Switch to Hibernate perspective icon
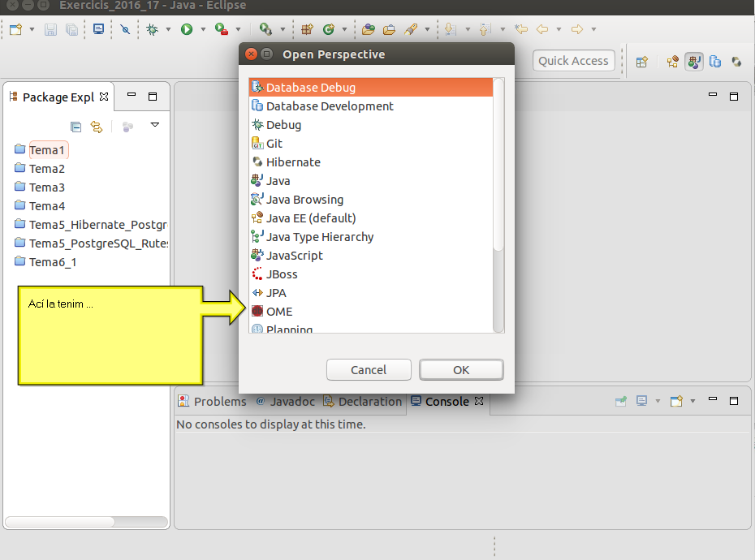The width and height of the screenshot is (755, 560). [736, 62]
